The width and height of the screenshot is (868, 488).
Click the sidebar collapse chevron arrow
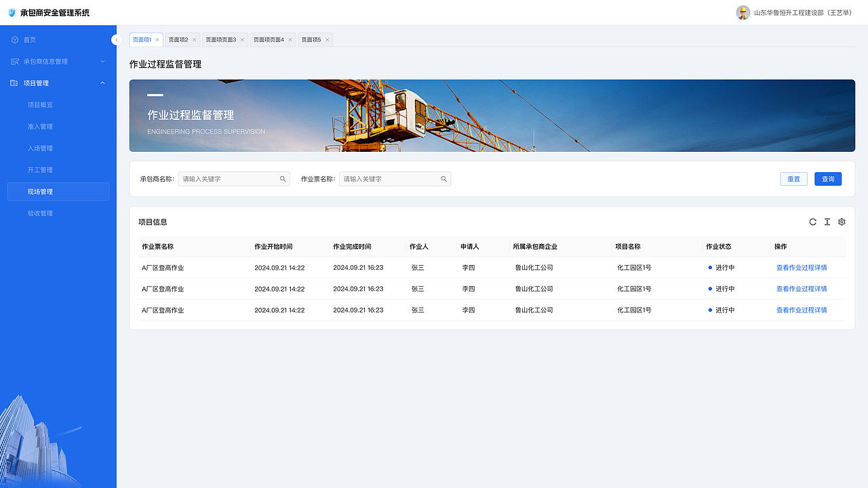point(116,39)
